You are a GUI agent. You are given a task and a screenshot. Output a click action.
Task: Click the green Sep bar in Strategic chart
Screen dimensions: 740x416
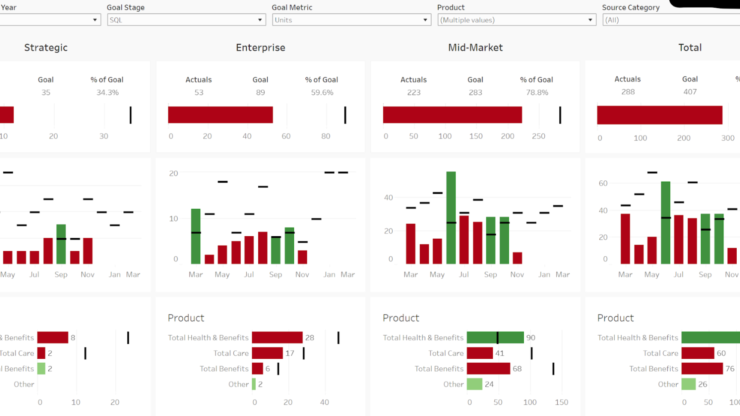point(62,244)
